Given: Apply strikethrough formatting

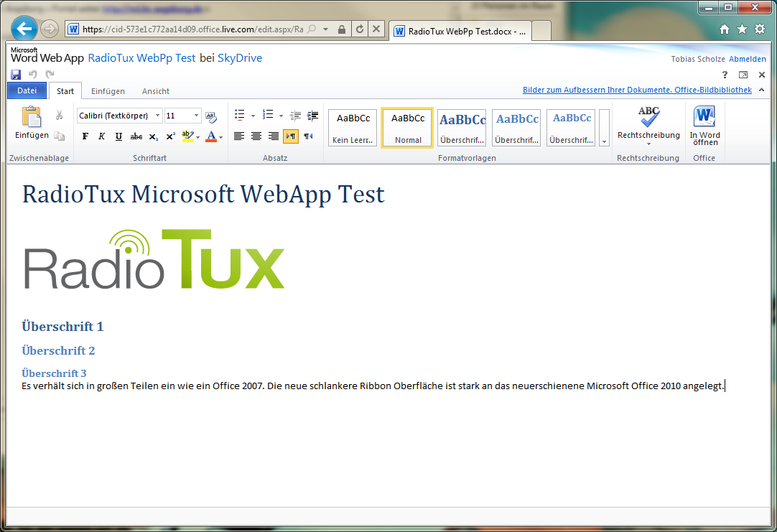Looking at the screenshot, I should pyautogui.click(x=136, y=136).
